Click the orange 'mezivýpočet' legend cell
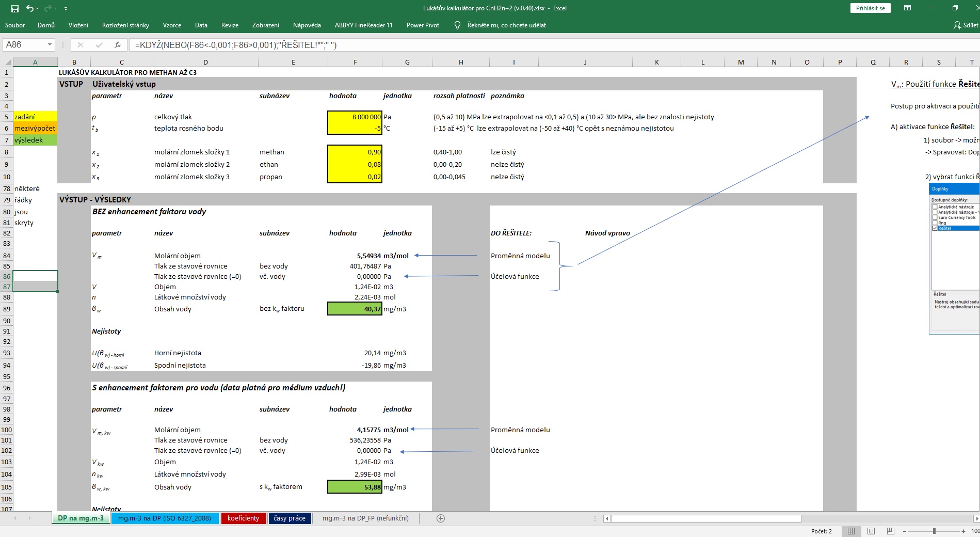This screenshot has height=537, width=980. [35, 128]
